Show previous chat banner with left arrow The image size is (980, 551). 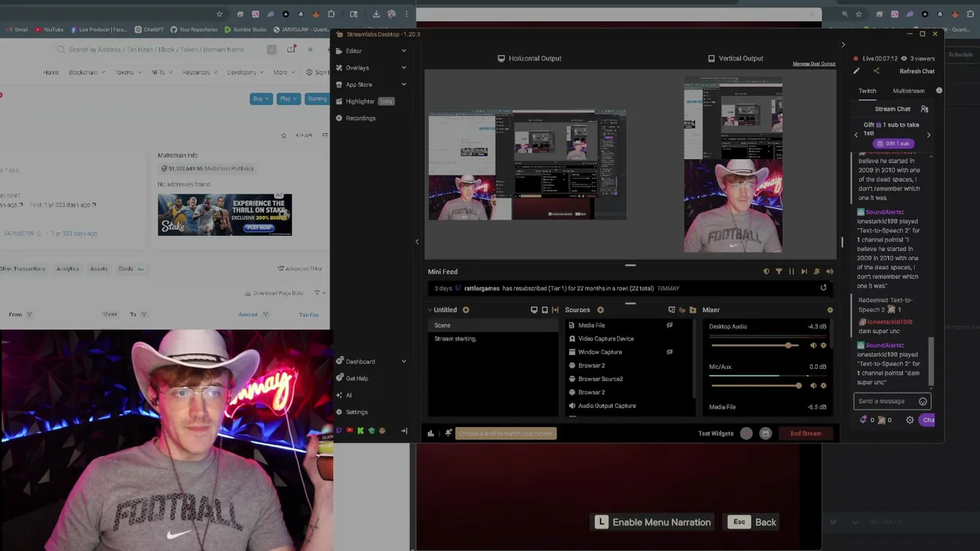click(856, 135)
